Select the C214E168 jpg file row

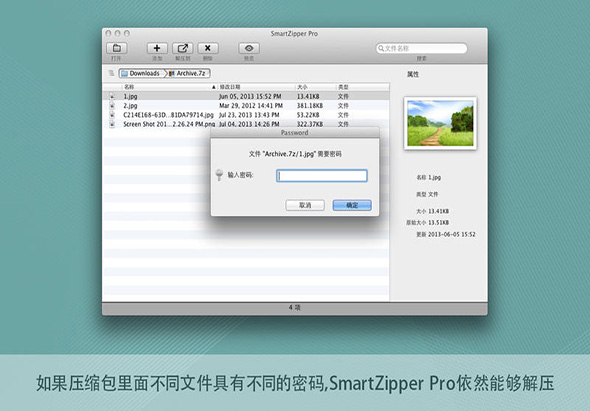246,115
